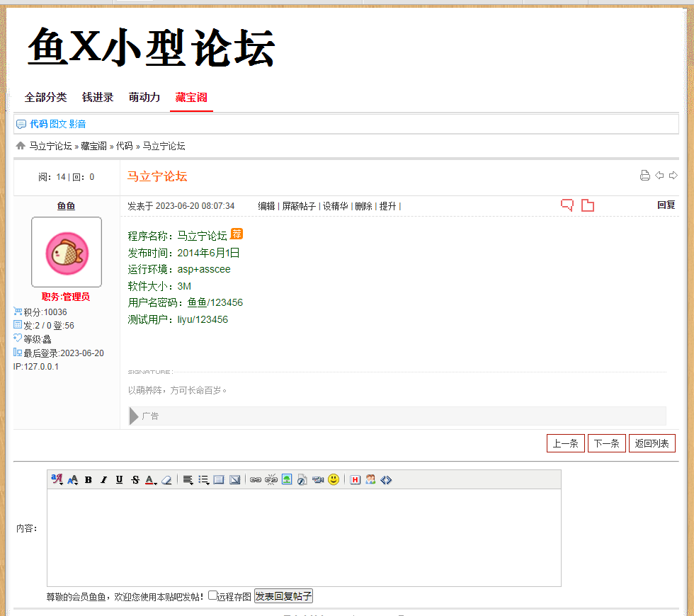This screenshot has height=616, width=694.
Task: Click the 发表回复帖子 submit button
Action: click(x=283, y=596)
